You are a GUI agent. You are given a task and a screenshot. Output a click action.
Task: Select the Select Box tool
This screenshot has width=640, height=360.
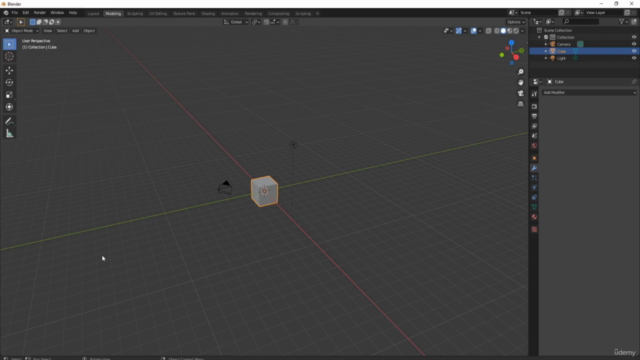[9, 44]
